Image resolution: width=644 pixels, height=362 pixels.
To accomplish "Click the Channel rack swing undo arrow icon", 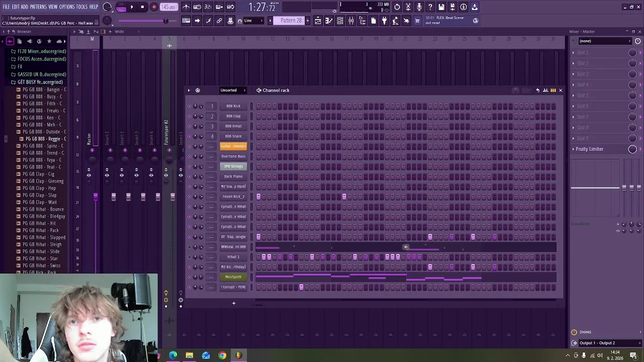I will 538,90.
